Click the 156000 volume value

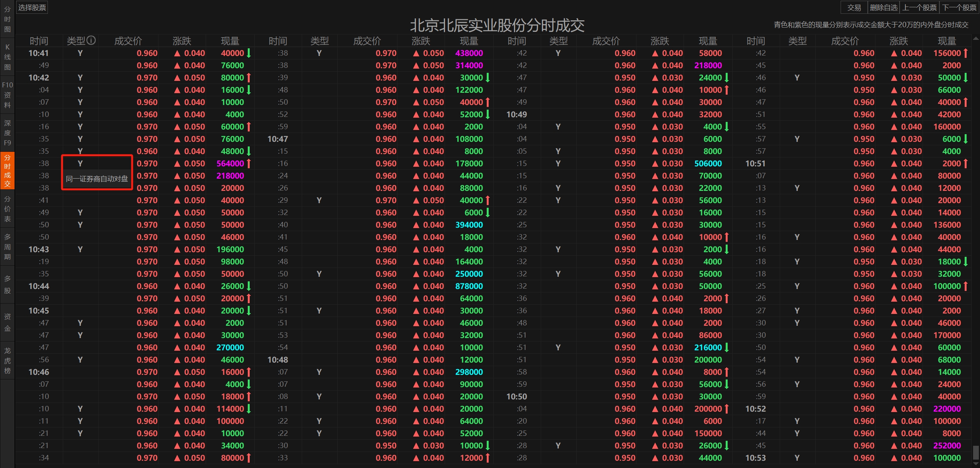click(x=947, y=53)
